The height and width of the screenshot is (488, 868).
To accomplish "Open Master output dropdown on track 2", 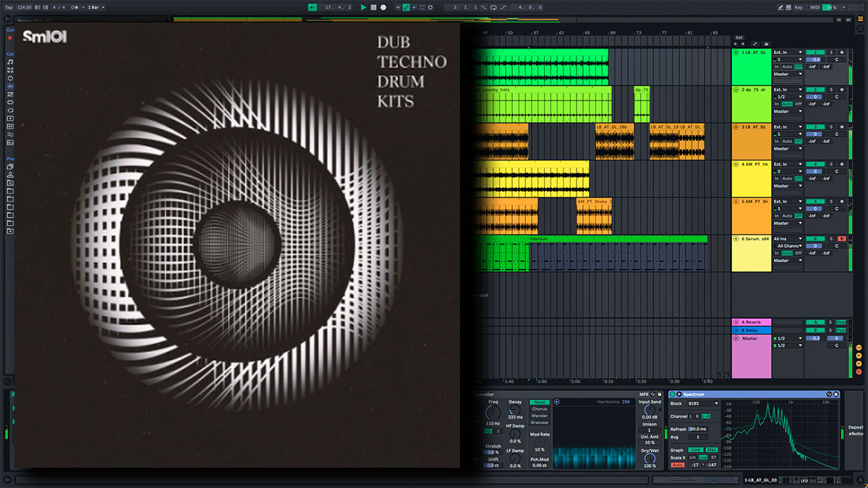I will click(x=788, y=111).
